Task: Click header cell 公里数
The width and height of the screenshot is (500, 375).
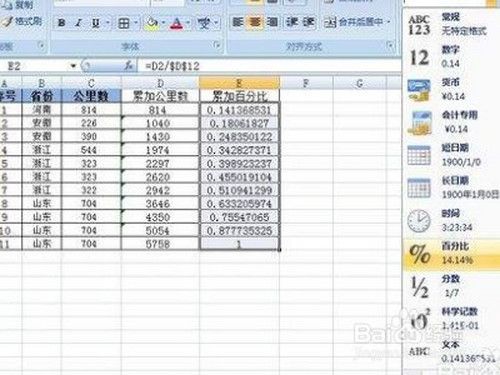Action: [92, 96]
